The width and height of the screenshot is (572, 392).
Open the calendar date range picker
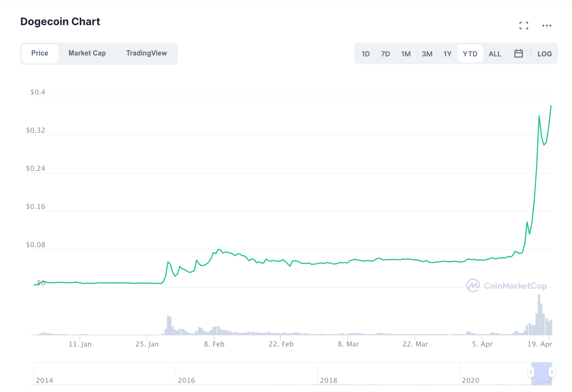[x=518, y=53]
